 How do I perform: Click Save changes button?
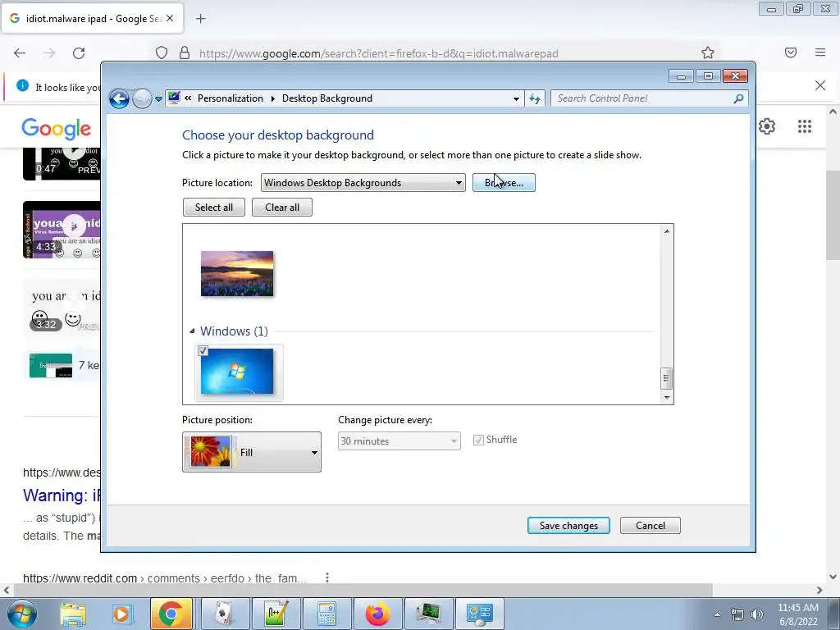click(x=568, y=526)
